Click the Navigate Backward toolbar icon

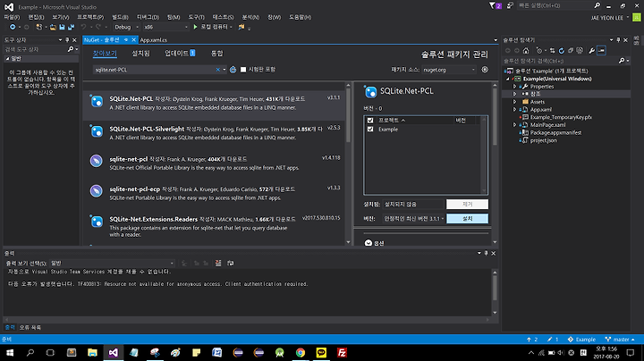click(x=13, y=27)
